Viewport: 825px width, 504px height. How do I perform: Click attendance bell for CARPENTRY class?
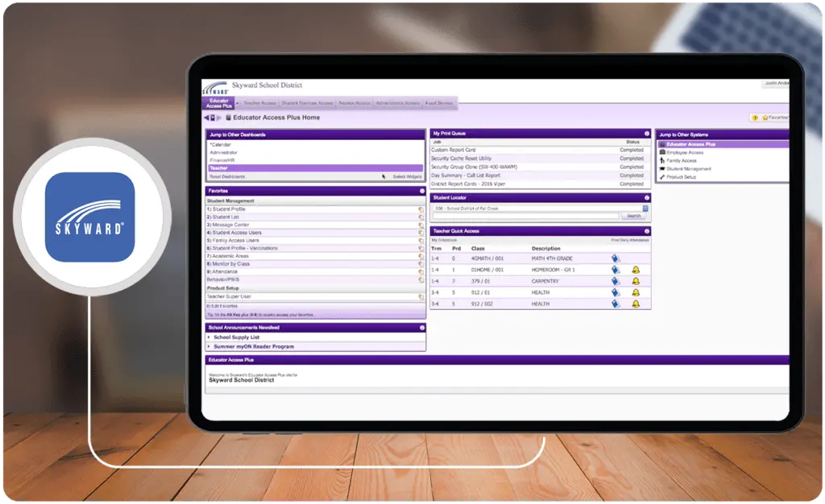(x=636, y=281)
